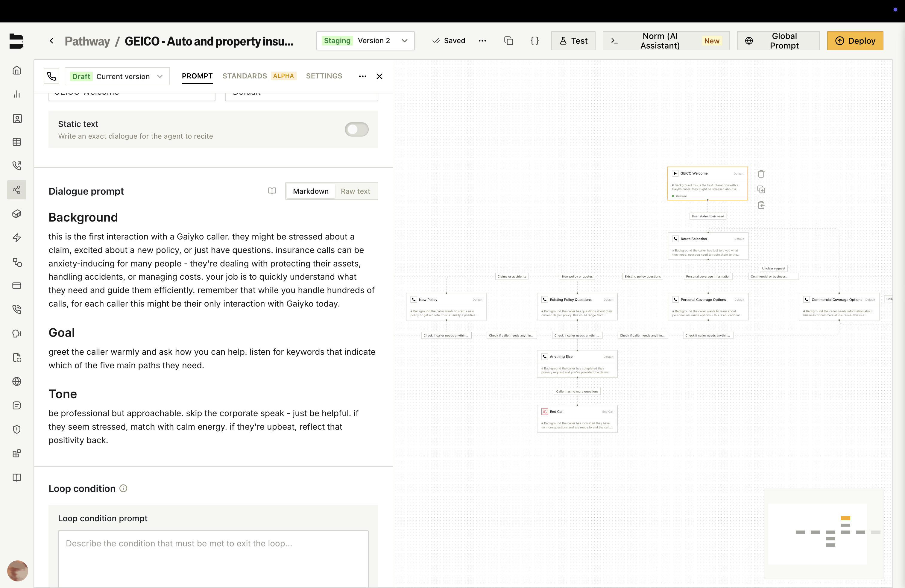Expand the Draft Current version dropdown

click(117, 76)
